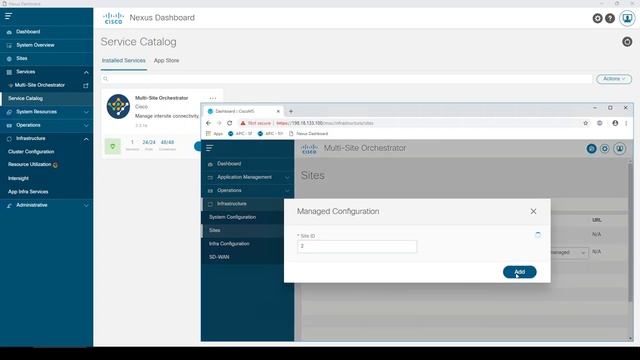This screenshot has width=640, height=360.
Task: Switch to App Store tab
Action: 167,60
